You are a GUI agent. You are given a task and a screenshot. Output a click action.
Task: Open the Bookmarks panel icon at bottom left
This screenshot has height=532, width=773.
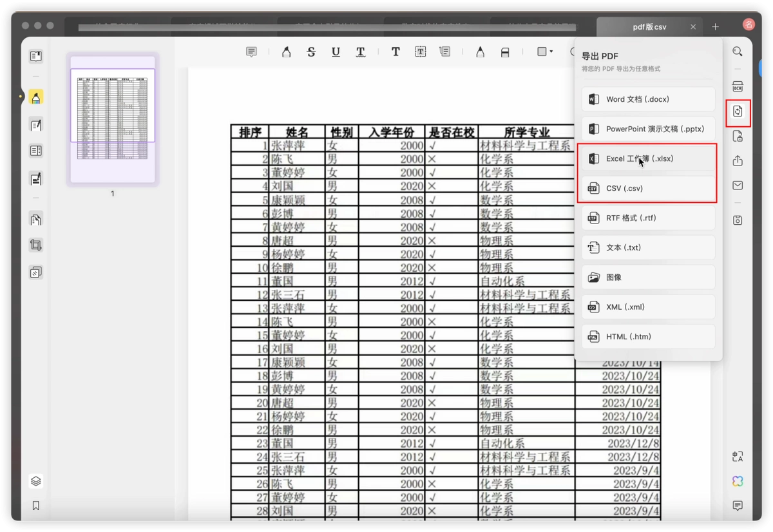36,506
